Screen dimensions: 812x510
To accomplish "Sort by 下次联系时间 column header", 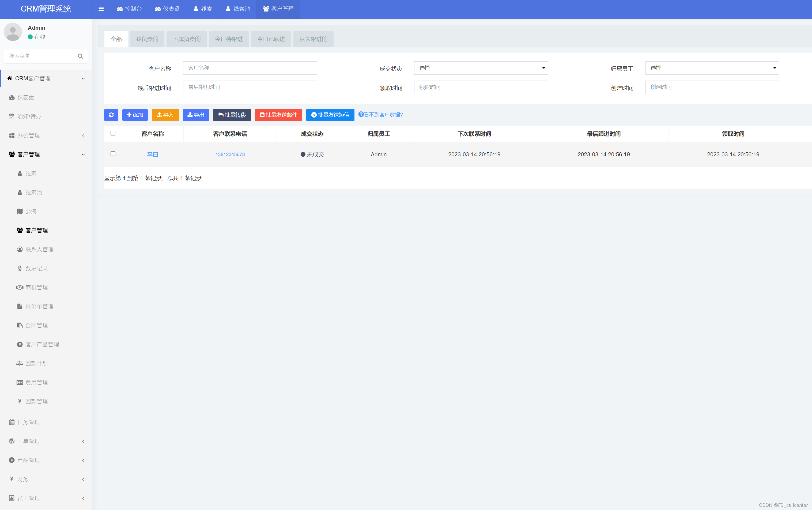I will 474,134.
